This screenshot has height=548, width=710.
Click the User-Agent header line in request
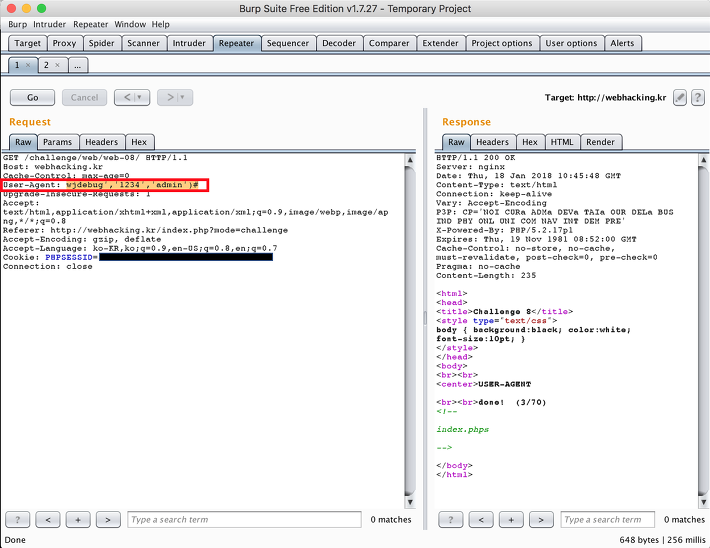101,185
